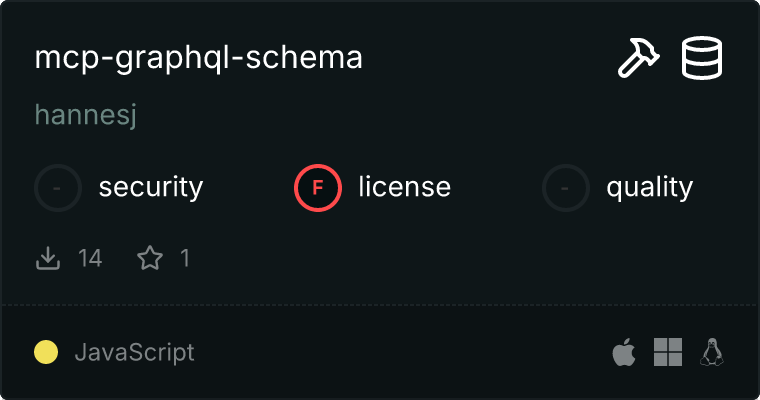Screen dimensions: 760x400
Task: Open author hannesj profile link
Action: pos(85,116)
